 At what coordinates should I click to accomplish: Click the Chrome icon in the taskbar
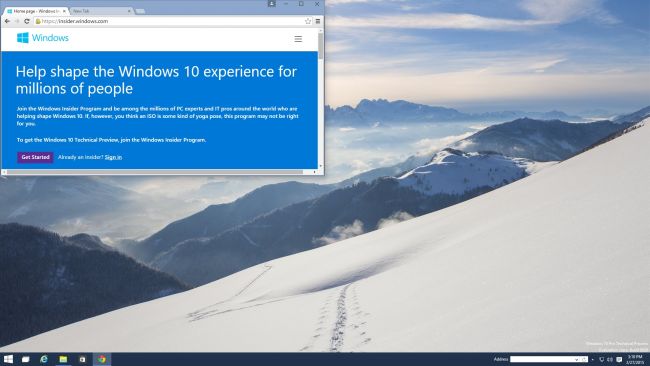[x=102, y=359]
